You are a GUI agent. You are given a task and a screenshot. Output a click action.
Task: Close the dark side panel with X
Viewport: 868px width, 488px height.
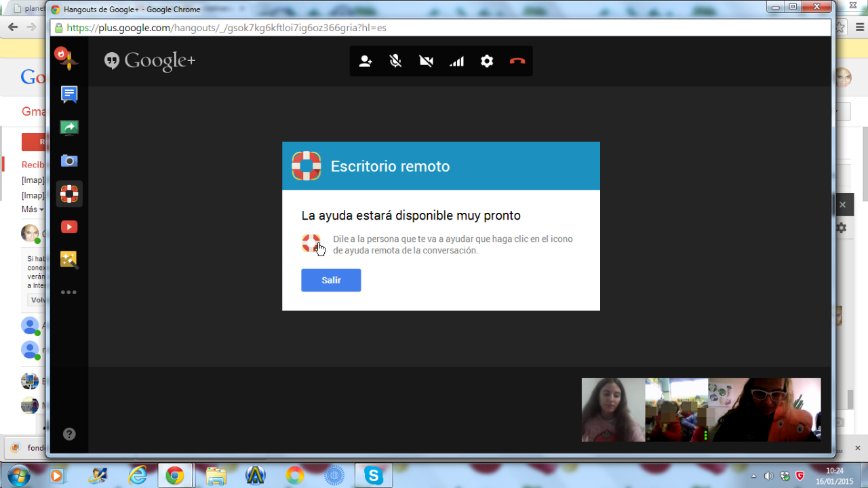coord(843,205)
